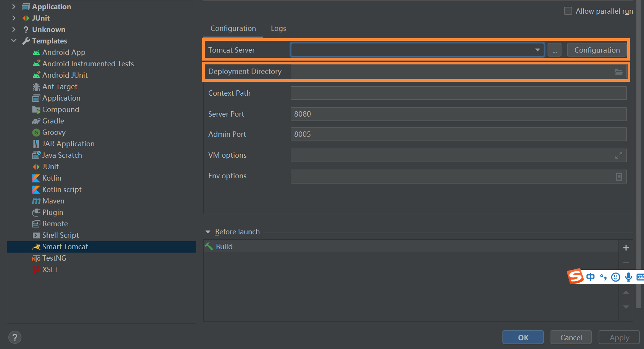Click the XSLT icon
The image size is (644, 349).
click(x=36, y=270)
